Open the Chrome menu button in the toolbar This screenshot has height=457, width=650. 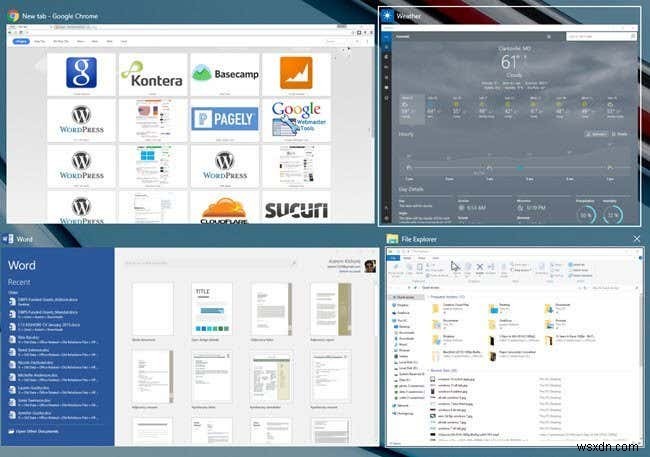pyautogui.click(x=370, y=32)
